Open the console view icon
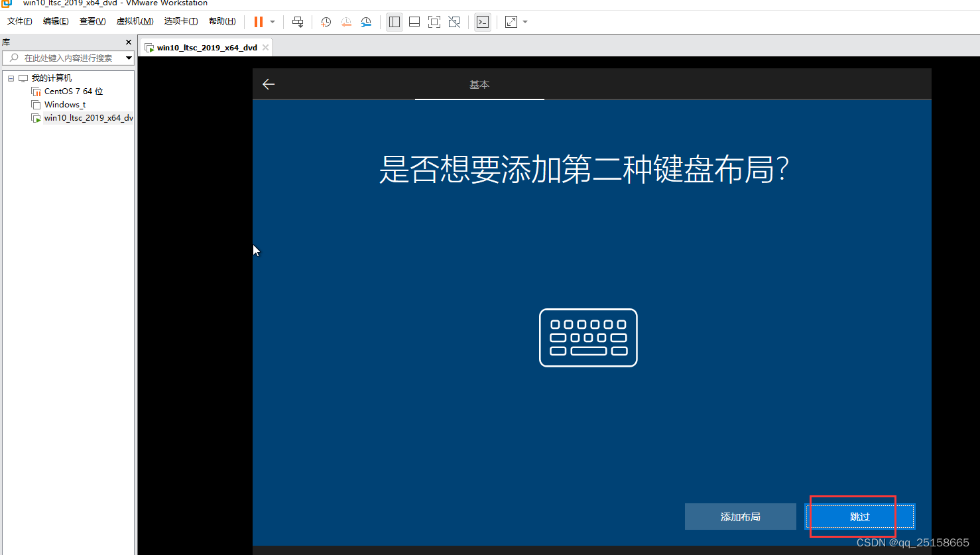The image size is (980, 555). tap(483, 22)
